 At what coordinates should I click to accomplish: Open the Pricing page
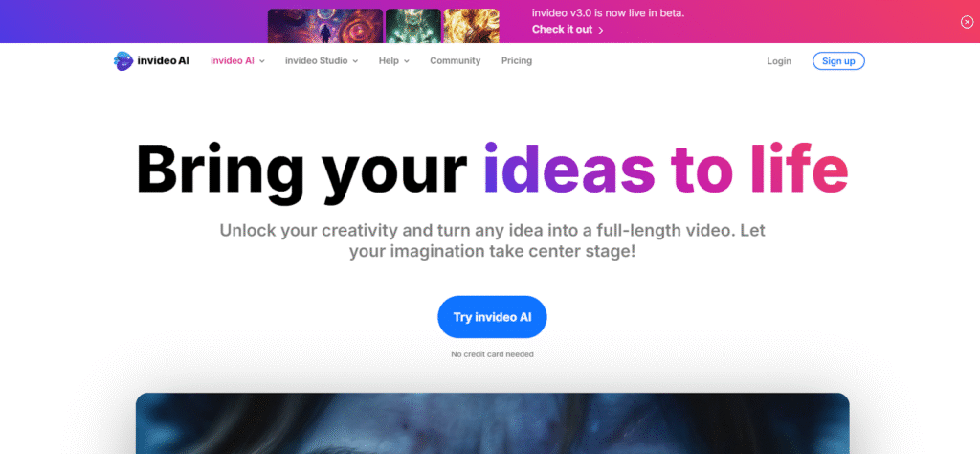(517, 60)
